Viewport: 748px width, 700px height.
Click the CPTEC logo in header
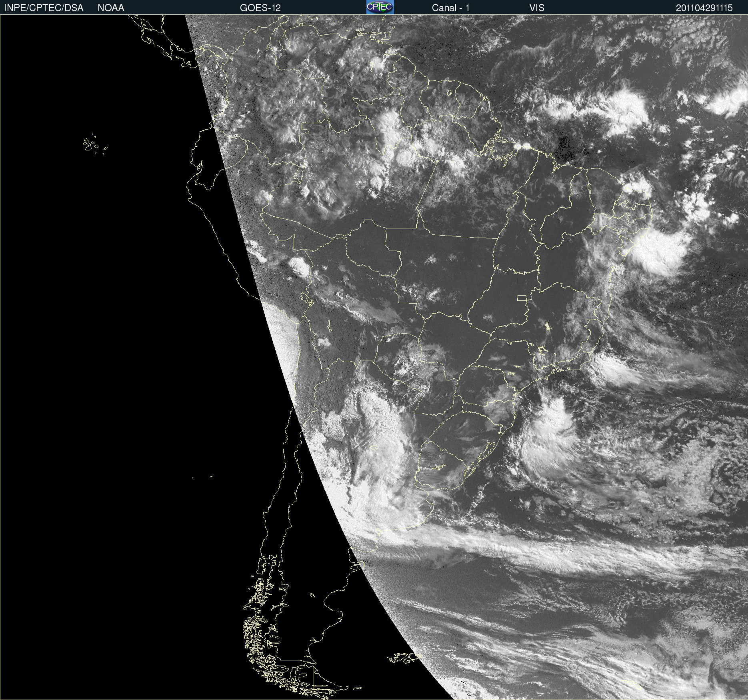pyautogui.click(x=380, y=7)
